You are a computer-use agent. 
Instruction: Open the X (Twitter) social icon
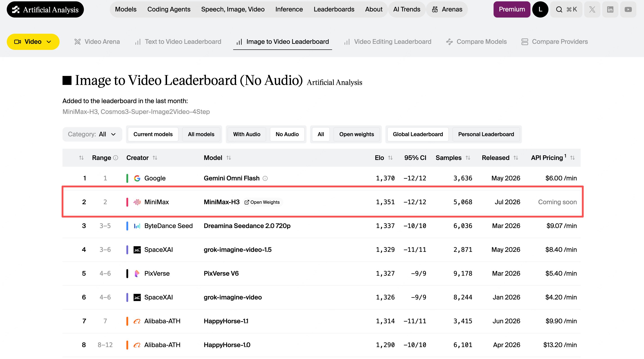click(592, 9)
